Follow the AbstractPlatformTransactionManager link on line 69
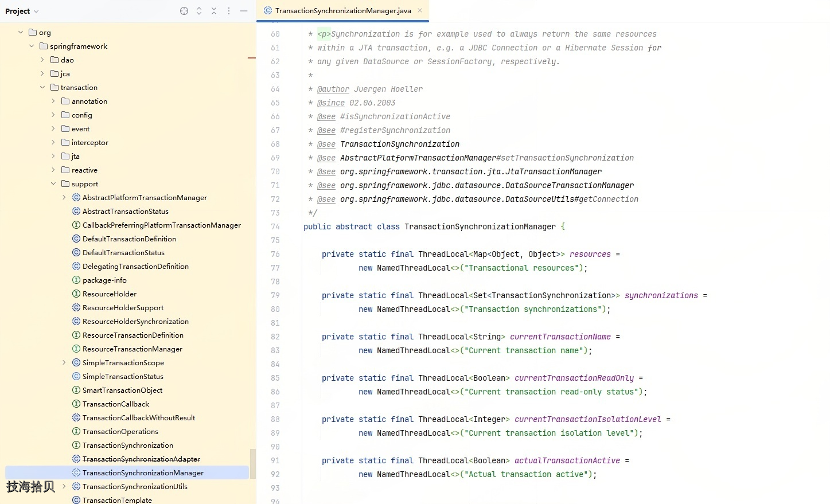The image size is (830, 504). [x=418, y=158]
